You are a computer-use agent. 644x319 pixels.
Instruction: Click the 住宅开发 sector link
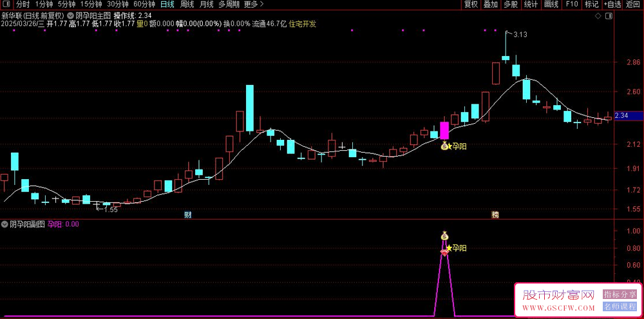303,24
